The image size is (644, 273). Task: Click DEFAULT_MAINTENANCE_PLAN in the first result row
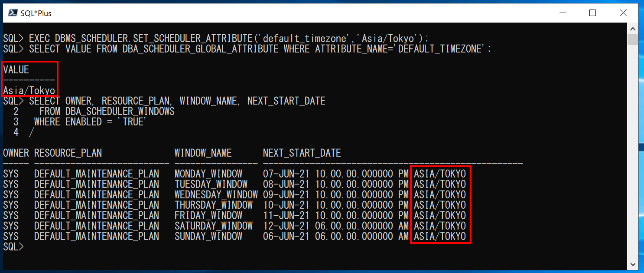click(x=97, y=173)
